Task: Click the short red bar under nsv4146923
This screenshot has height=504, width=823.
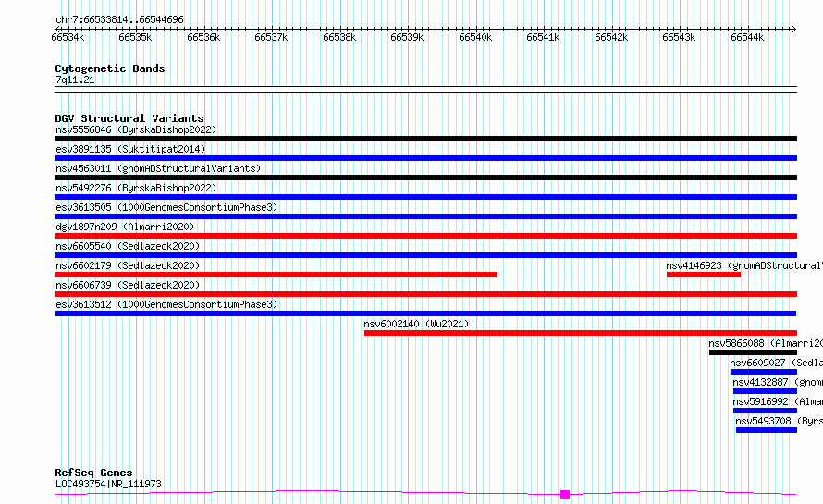Action: [704, 275]
